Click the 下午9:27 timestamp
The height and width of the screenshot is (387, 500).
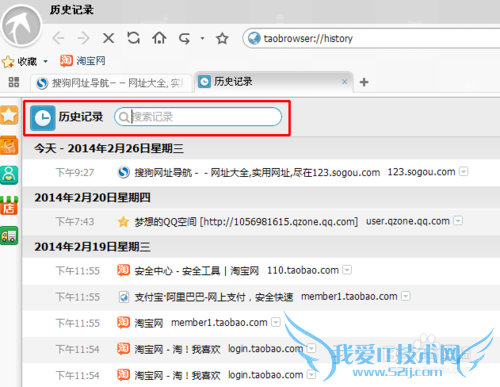(x=75, y=173)
